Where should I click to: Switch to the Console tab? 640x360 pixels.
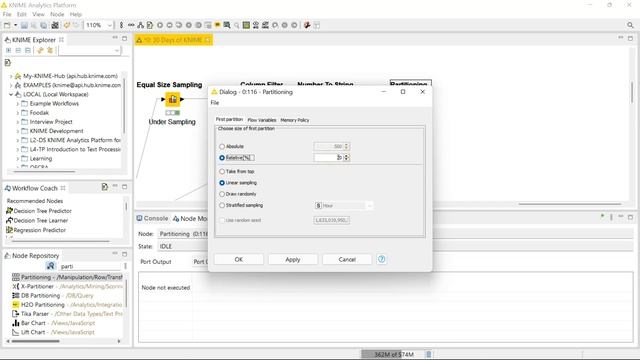(x=152, y=218)
